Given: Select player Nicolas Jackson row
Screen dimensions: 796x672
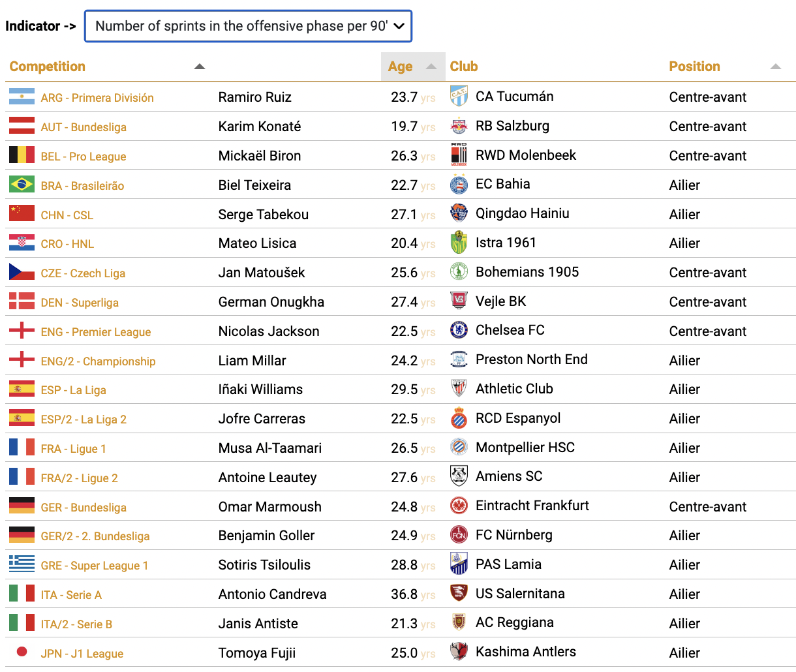Looking at the screenshot, I should (401, 331).
